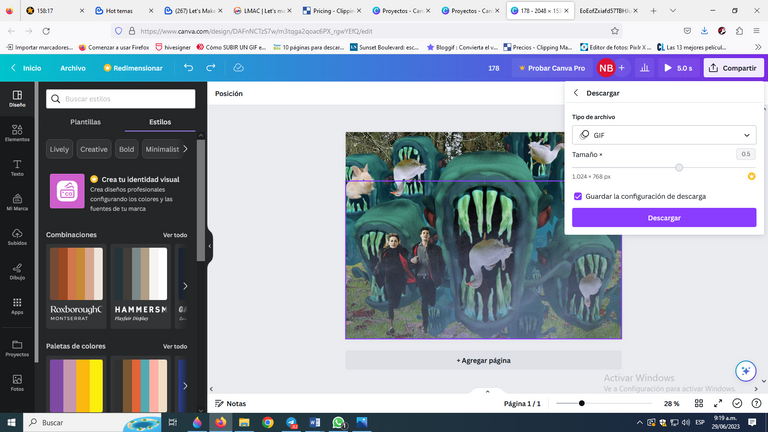
Task: Select the Lively style tag
Action: pyautogui.click(x=59, y=149)
